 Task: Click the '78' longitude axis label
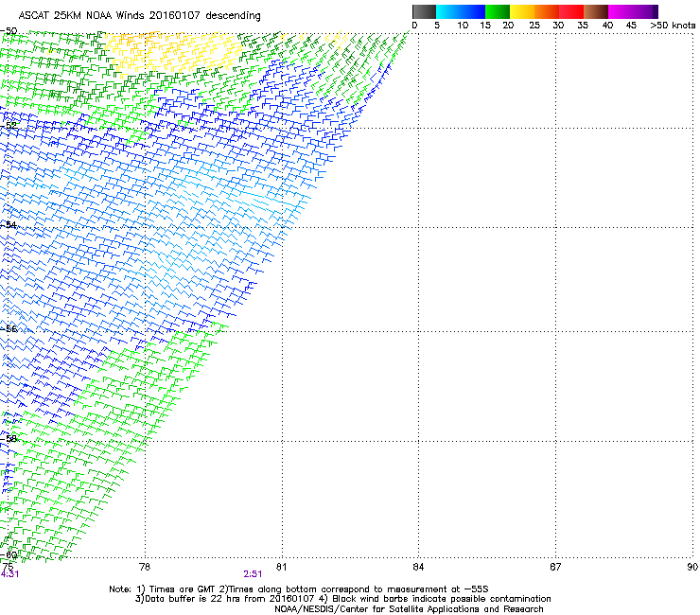pos(145,567)
